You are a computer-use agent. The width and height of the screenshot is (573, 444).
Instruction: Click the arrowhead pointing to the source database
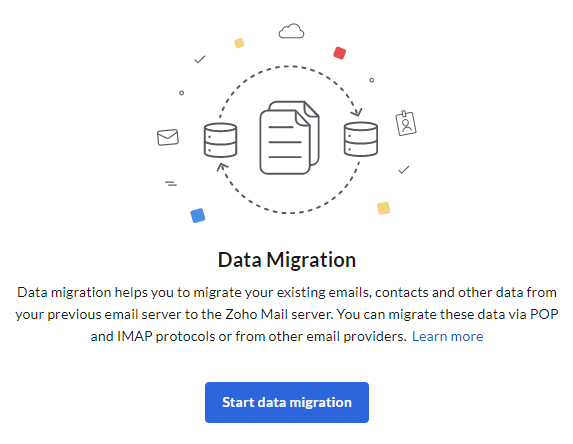click(222, 167)
